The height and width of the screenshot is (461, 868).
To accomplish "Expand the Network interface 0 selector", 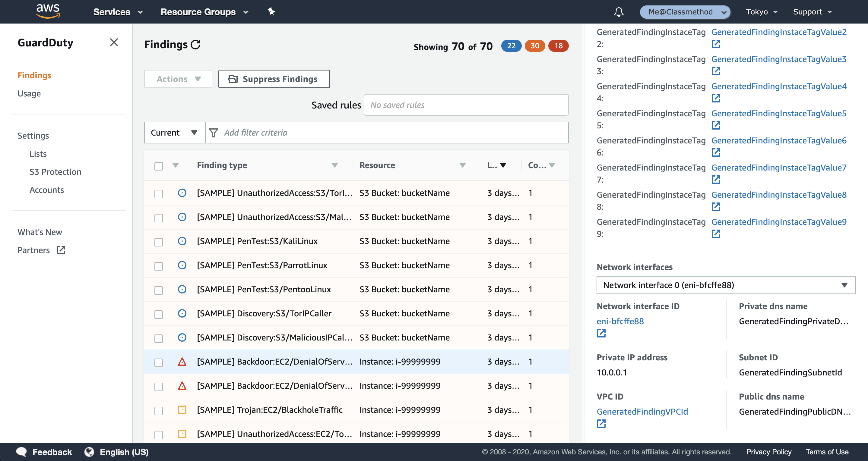I will [x=726, y=285].
